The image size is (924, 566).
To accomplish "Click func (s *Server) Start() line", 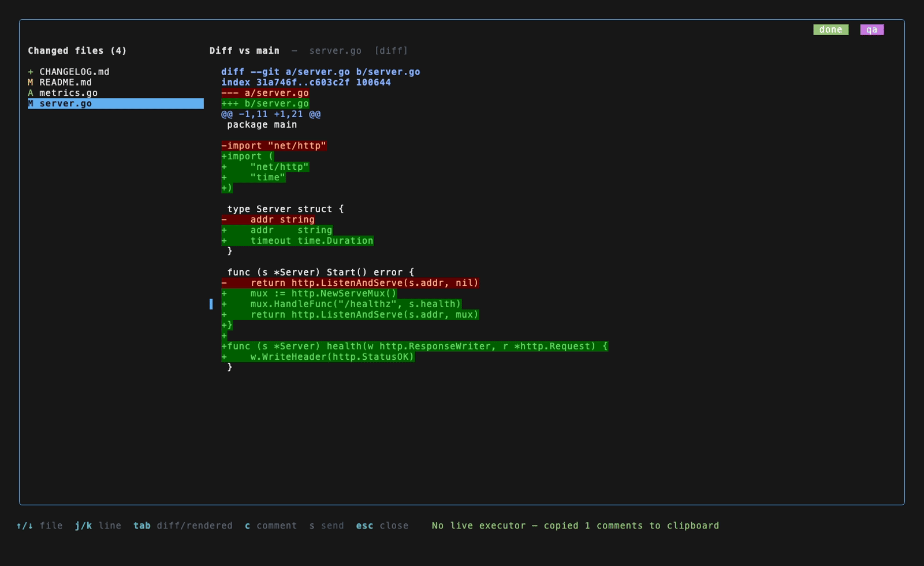I will click(321, 272).
